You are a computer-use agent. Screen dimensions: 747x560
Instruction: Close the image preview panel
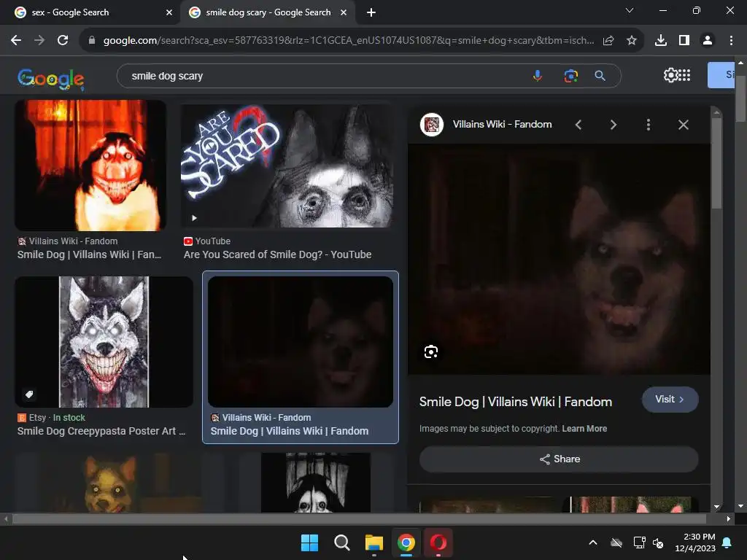[x=683, y=125]
